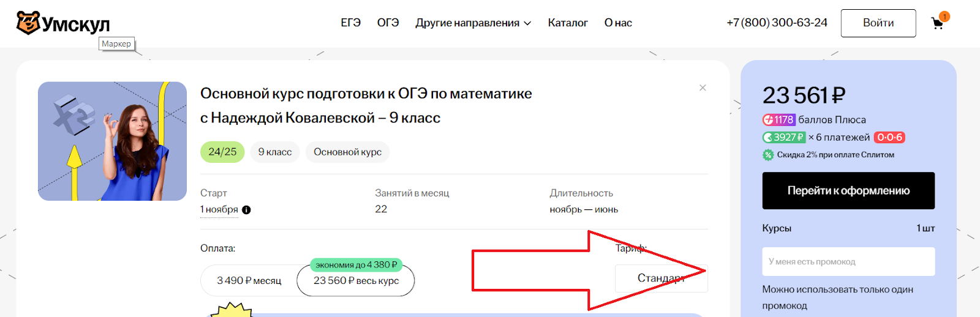Call the phone number +7 (800) 300-63-24
The width and height of the screenshot is (980, 317).
tap(777, 23)
